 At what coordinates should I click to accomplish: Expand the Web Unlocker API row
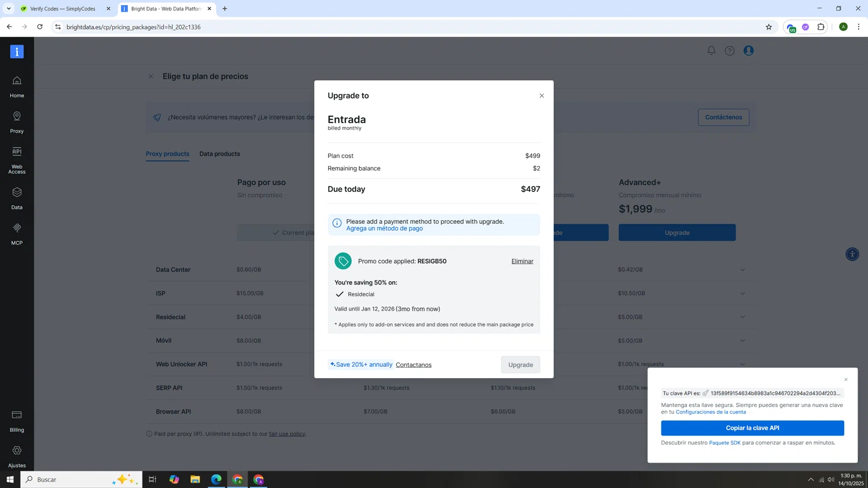742,364
